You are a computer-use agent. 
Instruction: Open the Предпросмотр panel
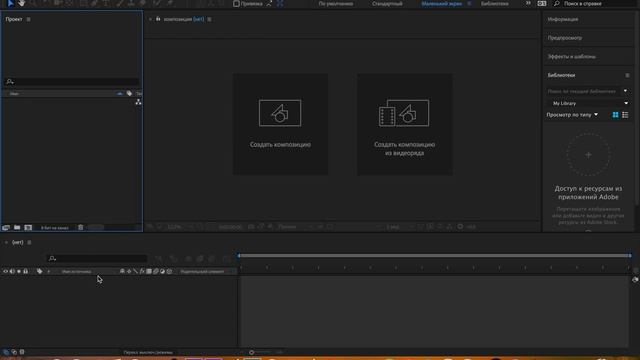565,38
